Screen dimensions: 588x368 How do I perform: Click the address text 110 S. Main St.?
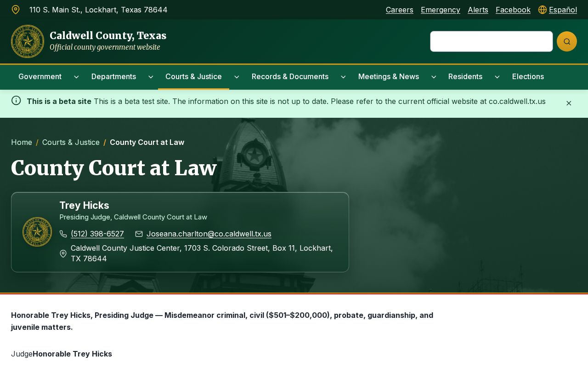coord(98,10)
